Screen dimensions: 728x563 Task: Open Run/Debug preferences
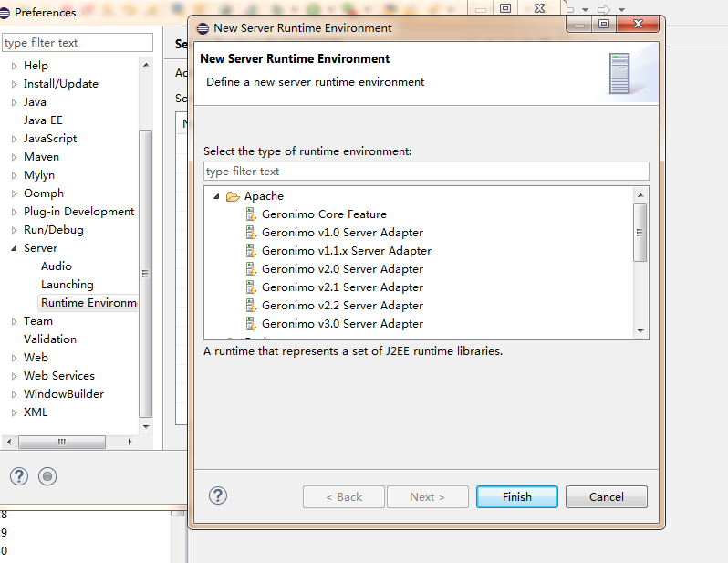coord(54,230)
